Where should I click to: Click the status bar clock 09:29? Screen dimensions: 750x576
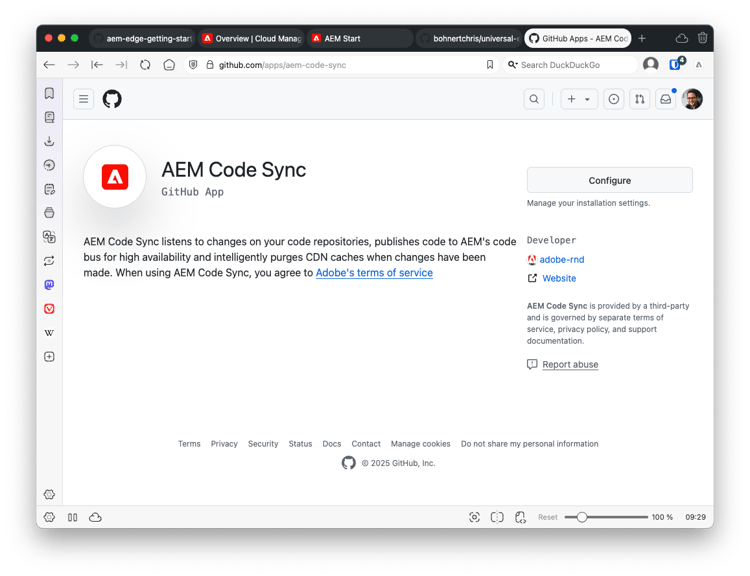pyautogui.click(x=695, y=517)
